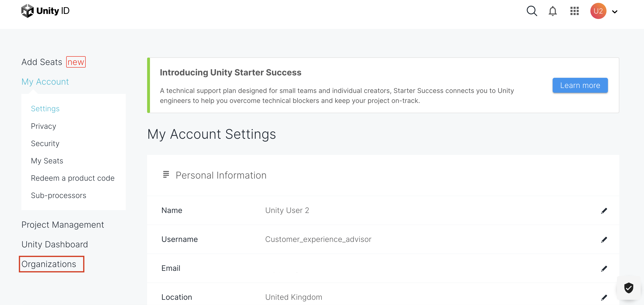
Task: Click the Personal Information section icon
Action: click(166, 175)
